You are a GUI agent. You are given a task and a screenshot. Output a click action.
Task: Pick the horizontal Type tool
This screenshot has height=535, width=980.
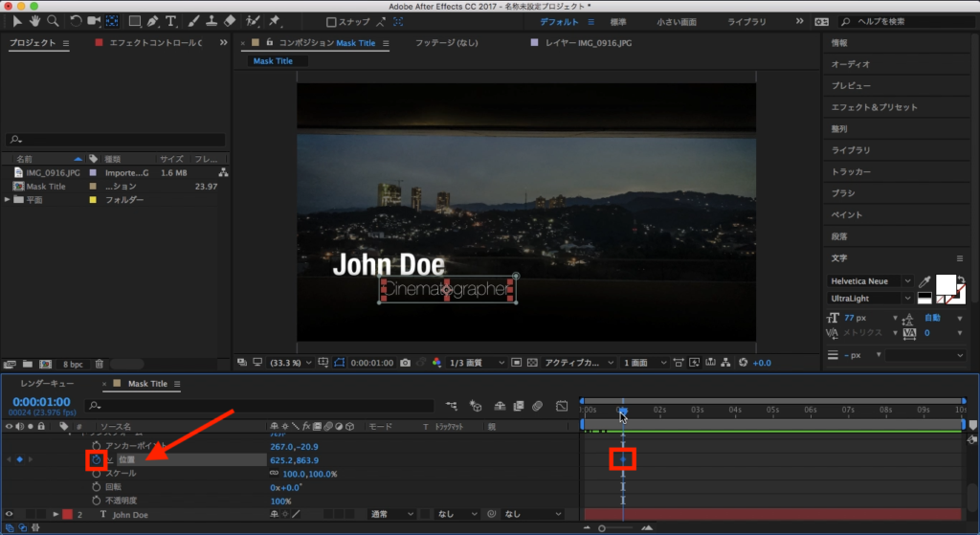coord(170,21)
